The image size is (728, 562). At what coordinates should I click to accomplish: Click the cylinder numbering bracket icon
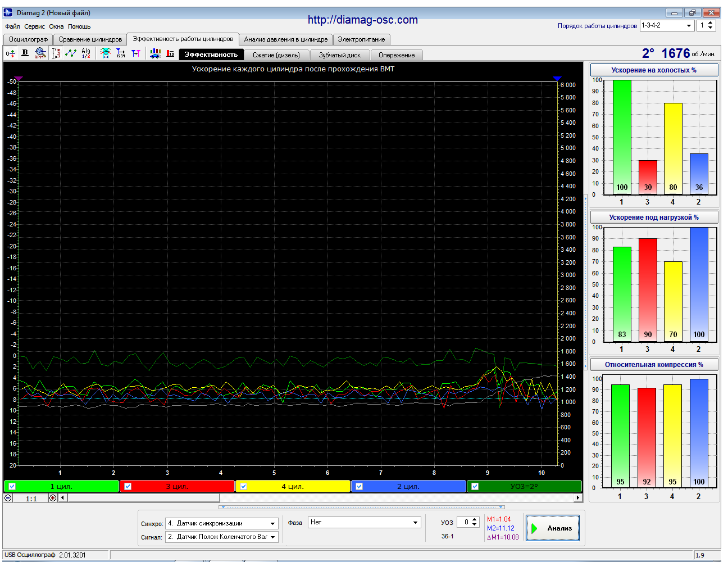[x=56, y=53]
